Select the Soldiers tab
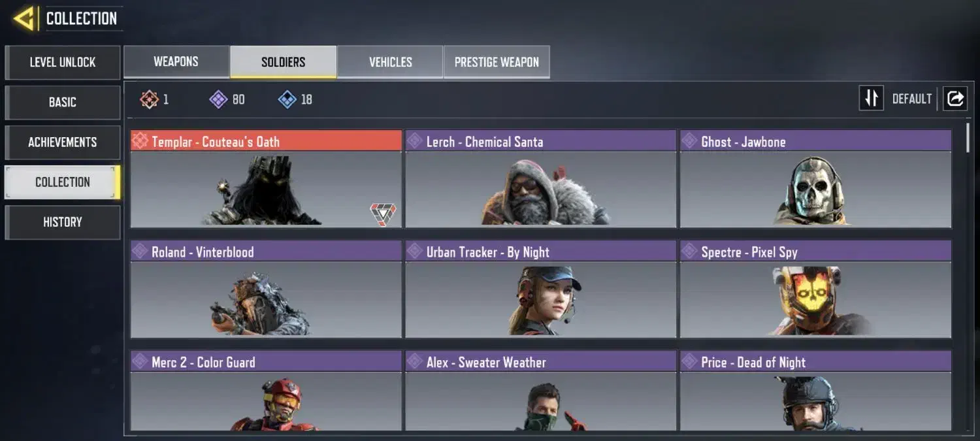Screen dimensions: 980x441 click(283, 62)
